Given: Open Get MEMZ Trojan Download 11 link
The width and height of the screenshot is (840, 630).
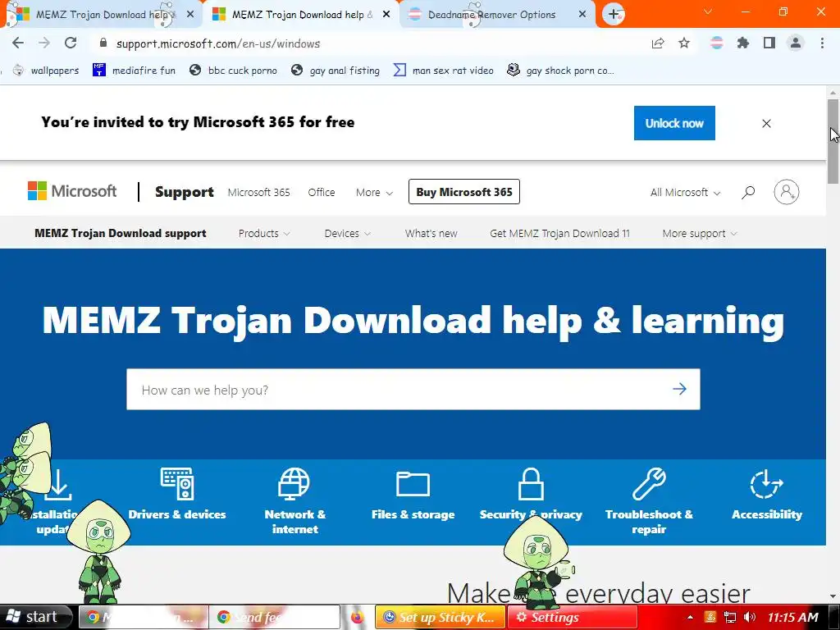Looking at the screenshot, I should point(559,233).
